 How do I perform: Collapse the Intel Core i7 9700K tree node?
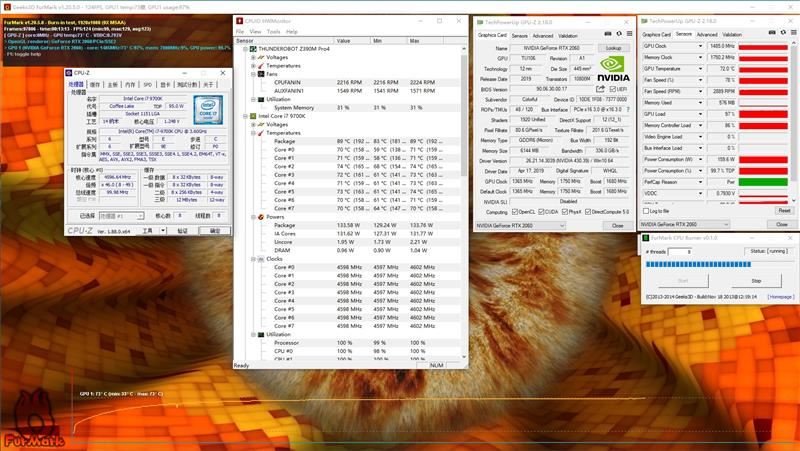point(245,116)
